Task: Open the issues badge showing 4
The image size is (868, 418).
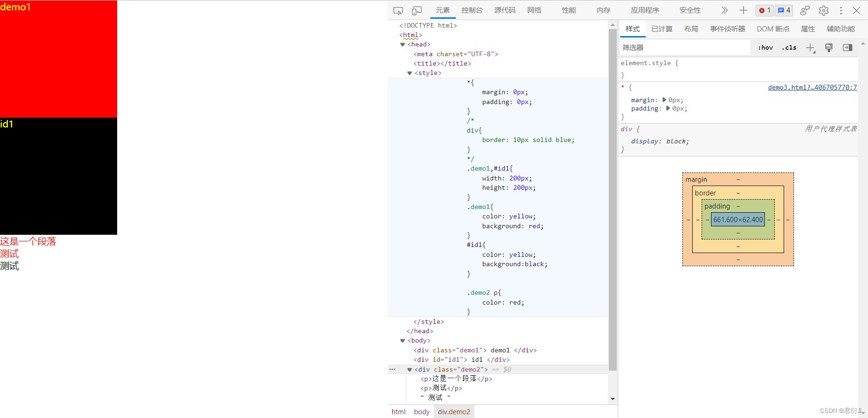Action: coord(784,10)
